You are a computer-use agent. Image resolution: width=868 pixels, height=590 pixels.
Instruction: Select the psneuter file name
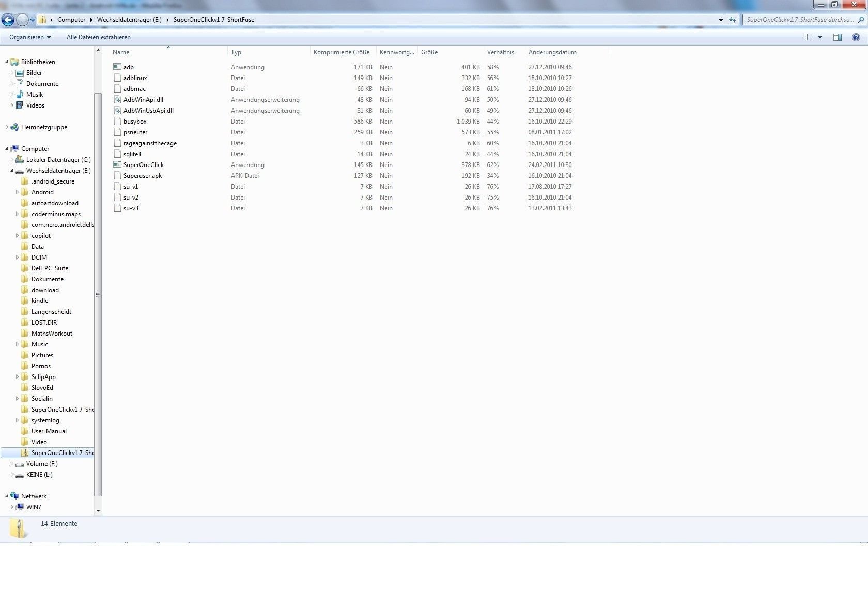click(x=135, y=132)
